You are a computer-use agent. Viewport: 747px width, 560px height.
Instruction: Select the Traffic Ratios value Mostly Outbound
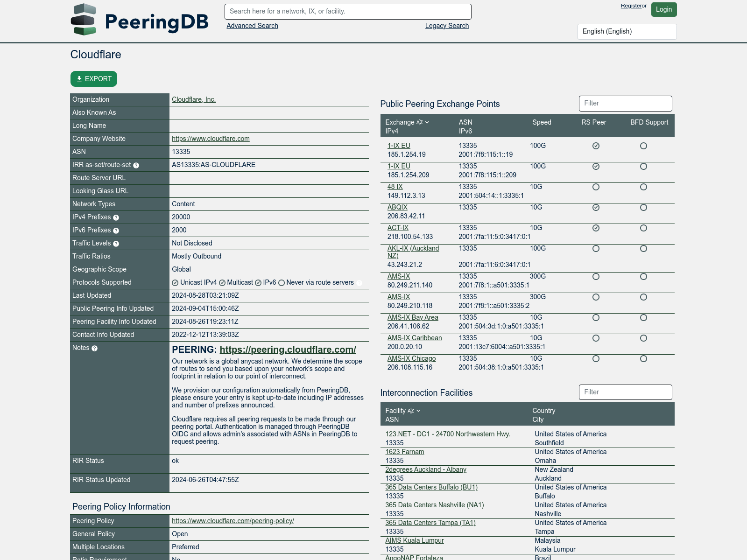click(x=197, y=256)
